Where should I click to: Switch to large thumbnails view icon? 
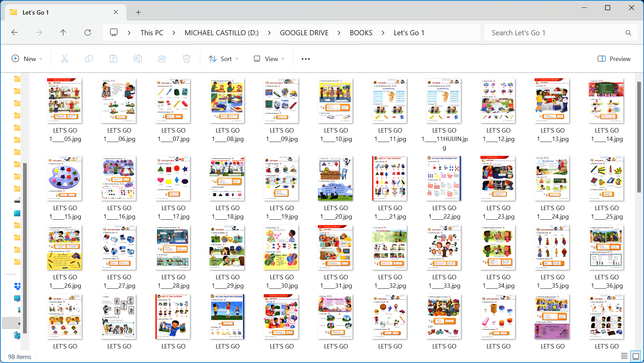coord(636,356)
